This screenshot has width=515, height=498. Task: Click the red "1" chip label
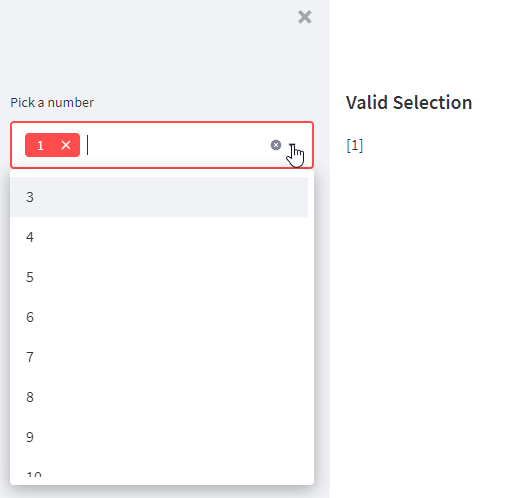(40, 145)
